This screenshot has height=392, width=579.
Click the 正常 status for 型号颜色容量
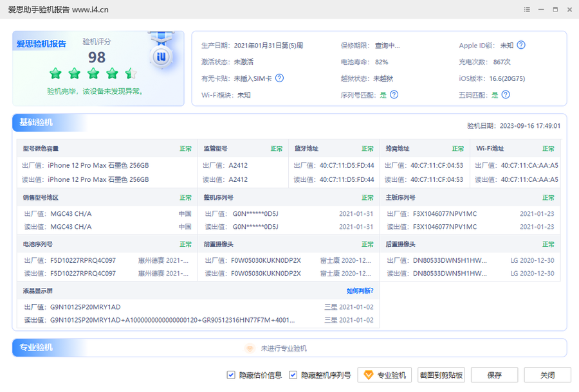click(186, 148)
